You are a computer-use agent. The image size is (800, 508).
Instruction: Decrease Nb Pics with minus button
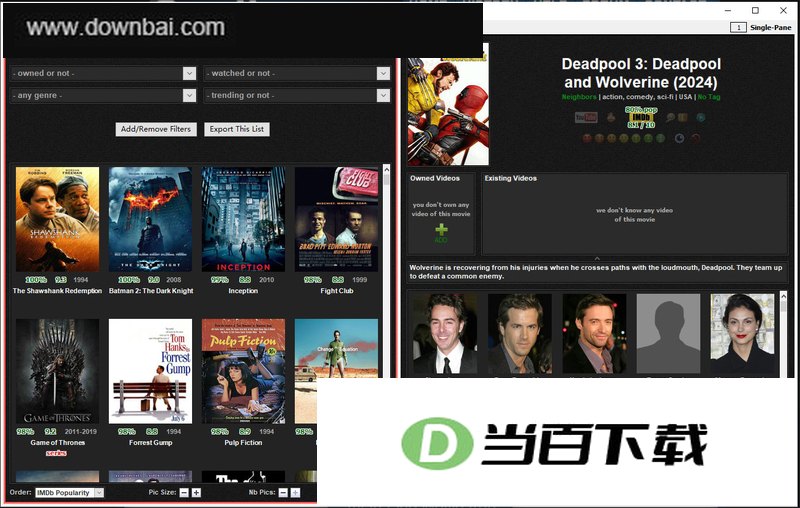pos(283,492)
